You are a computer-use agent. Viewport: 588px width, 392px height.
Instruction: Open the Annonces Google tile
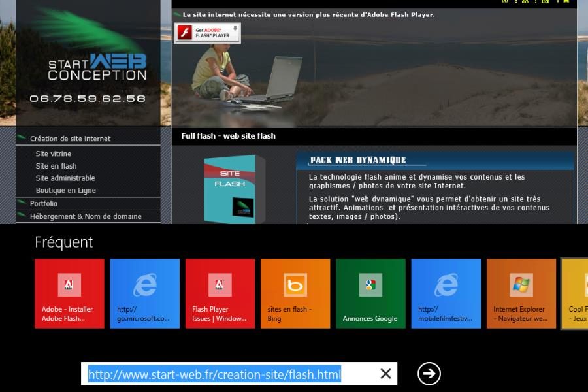tap(370, 293)
